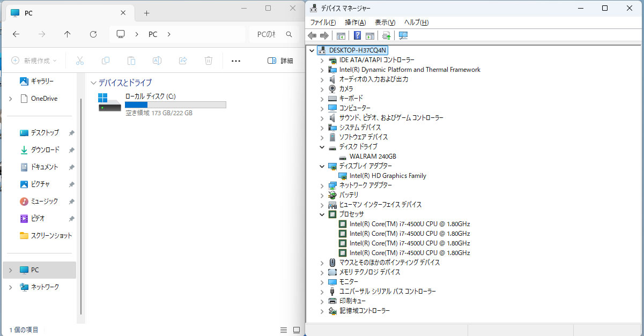Open the ヘルプ(H) menu
This screenshot has height=336, width=644.
pos(416,22)
